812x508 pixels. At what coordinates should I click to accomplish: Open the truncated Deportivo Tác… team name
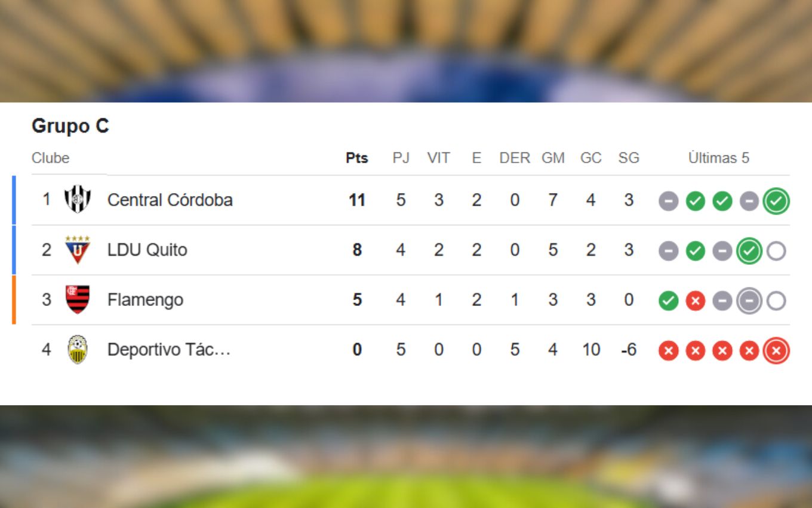pos(168,350)
